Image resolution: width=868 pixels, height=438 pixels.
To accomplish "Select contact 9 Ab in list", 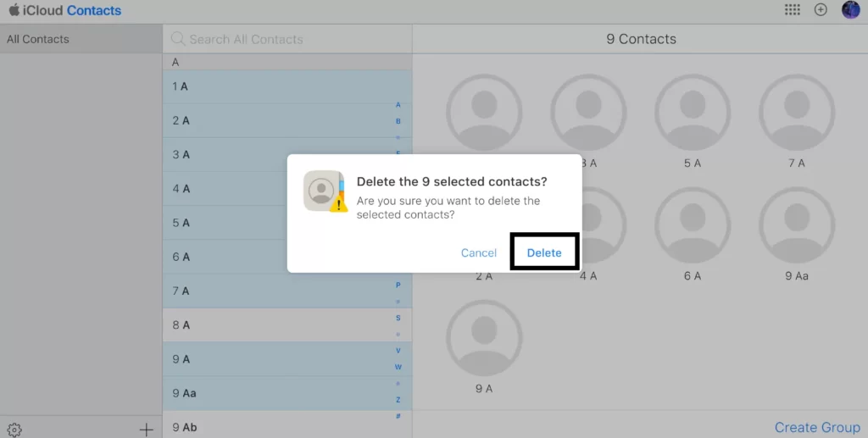I will [287, 426].
